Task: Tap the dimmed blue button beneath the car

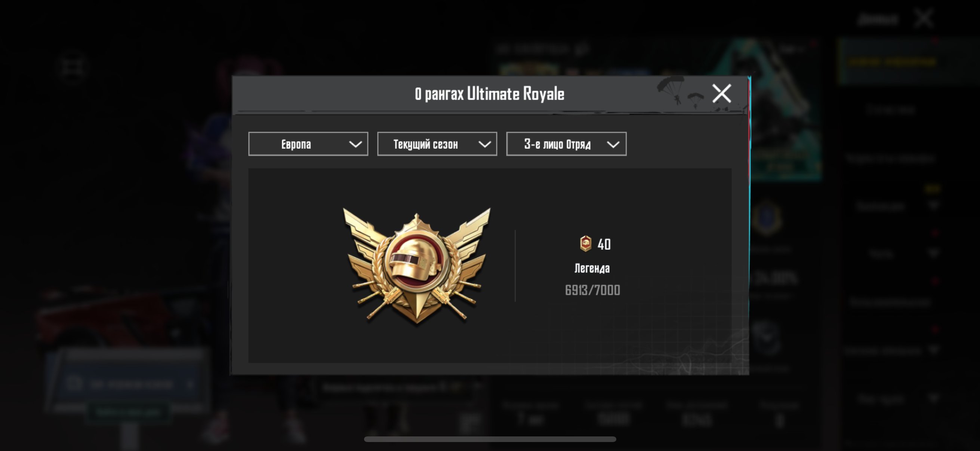Action: (129, 384)
